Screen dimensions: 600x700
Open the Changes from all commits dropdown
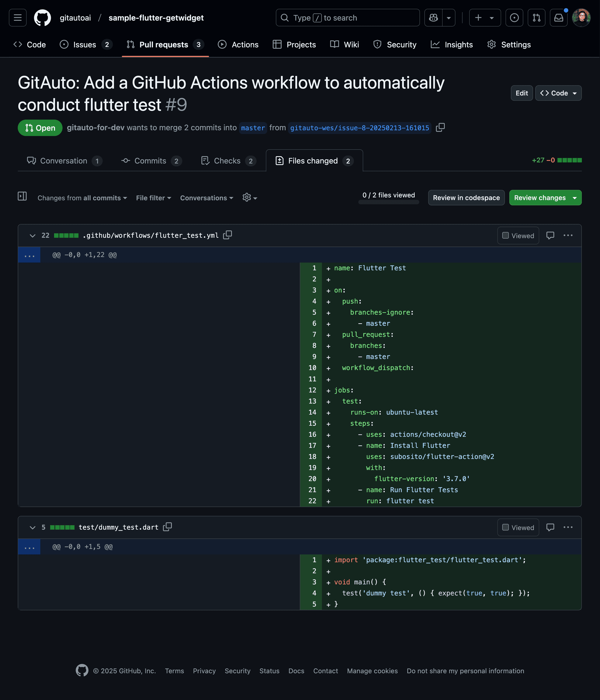pyautogui.click(x=82, y=198)
